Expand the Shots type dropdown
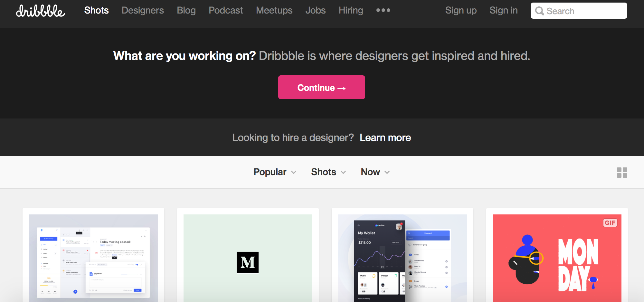The image size is (644, 302). [328, 172]
